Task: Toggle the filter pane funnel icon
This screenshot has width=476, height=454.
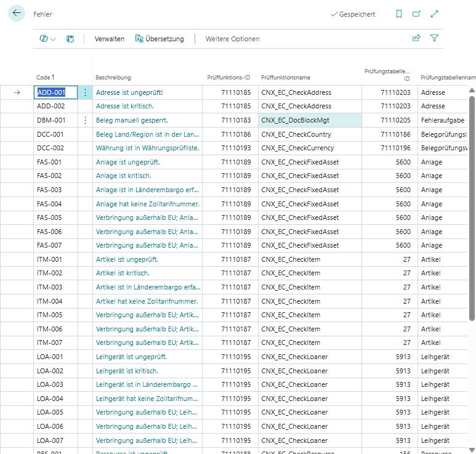Action: tap(434, 38)
